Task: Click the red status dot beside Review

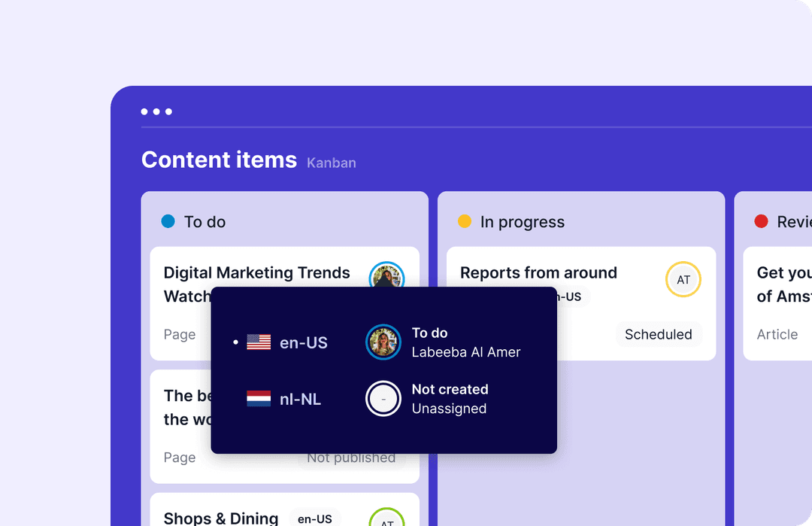Action: pos(761,221)
